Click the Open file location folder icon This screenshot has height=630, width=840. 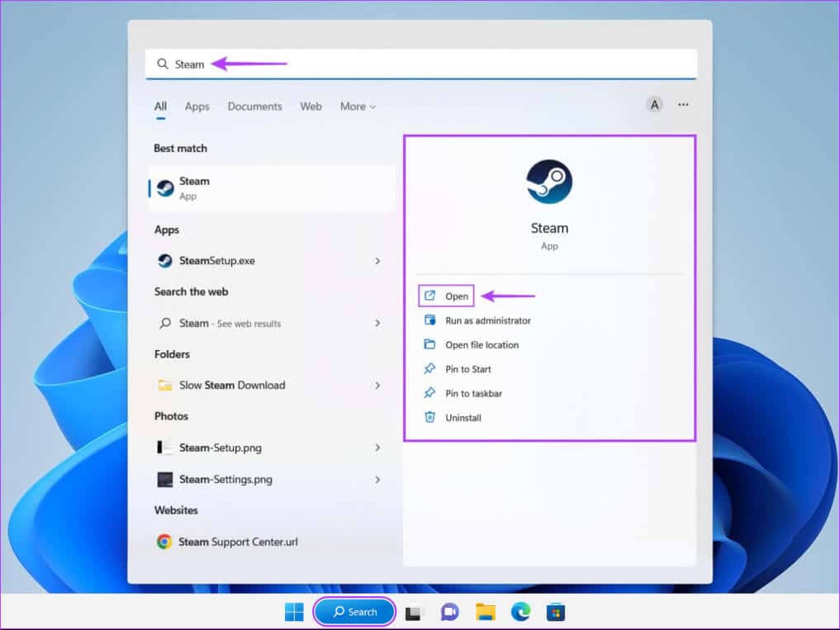(429, 344)
